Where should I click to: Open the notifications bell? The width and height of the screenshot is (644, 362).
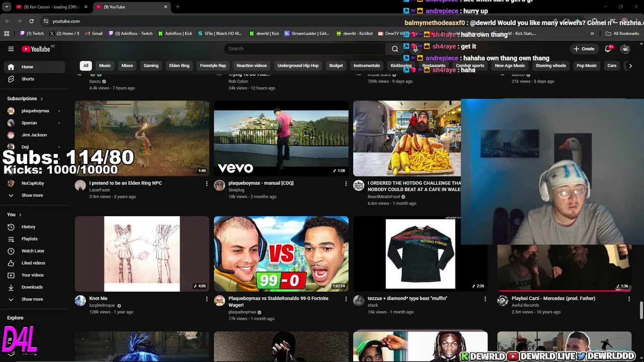[608, 49]
